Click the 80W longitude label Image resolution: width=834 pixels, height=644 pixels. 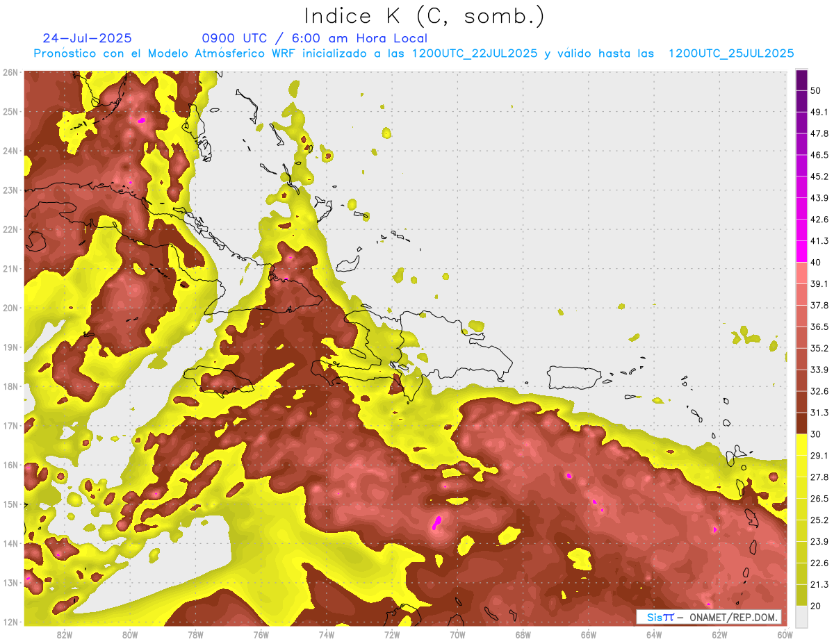pos(130,635)
